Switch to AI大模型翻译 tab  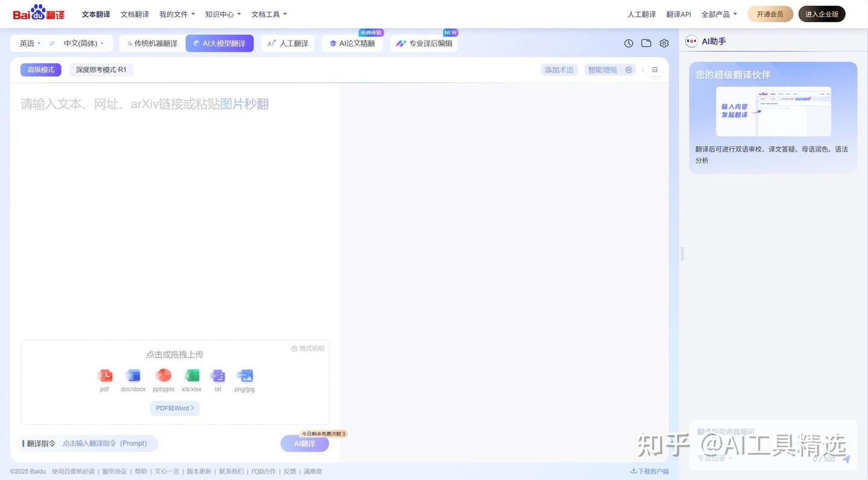tap(219, 43)
